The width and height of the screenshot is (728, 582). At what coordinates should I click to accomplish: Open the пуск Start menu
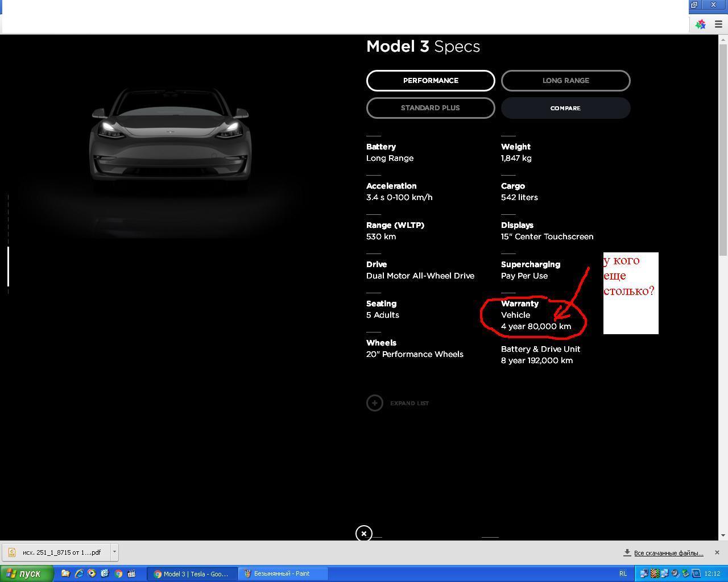pyautogui.click(x=27, y=573)
